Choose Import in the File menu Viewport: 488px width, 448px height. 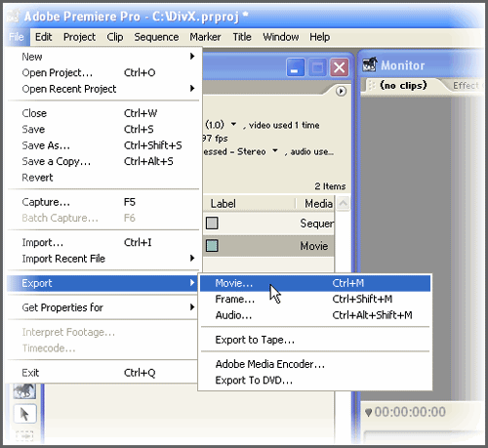click(103, 242)
